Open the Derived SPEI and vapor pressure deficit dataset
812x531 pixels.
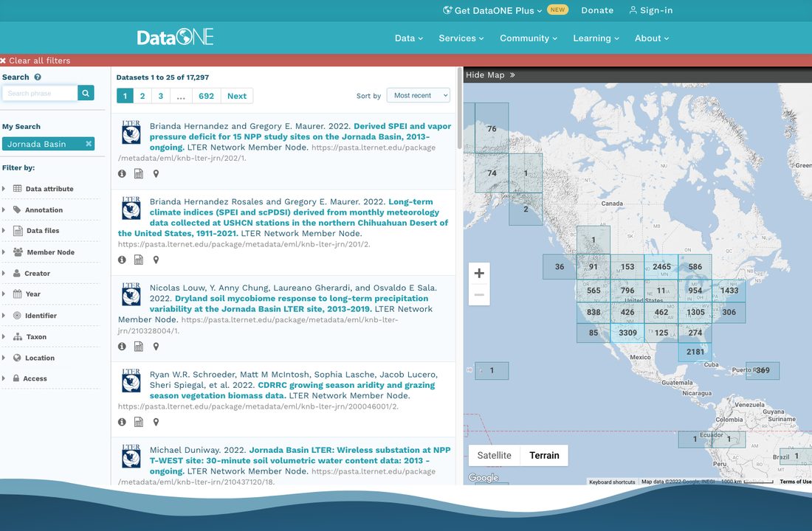click(300, 136)
